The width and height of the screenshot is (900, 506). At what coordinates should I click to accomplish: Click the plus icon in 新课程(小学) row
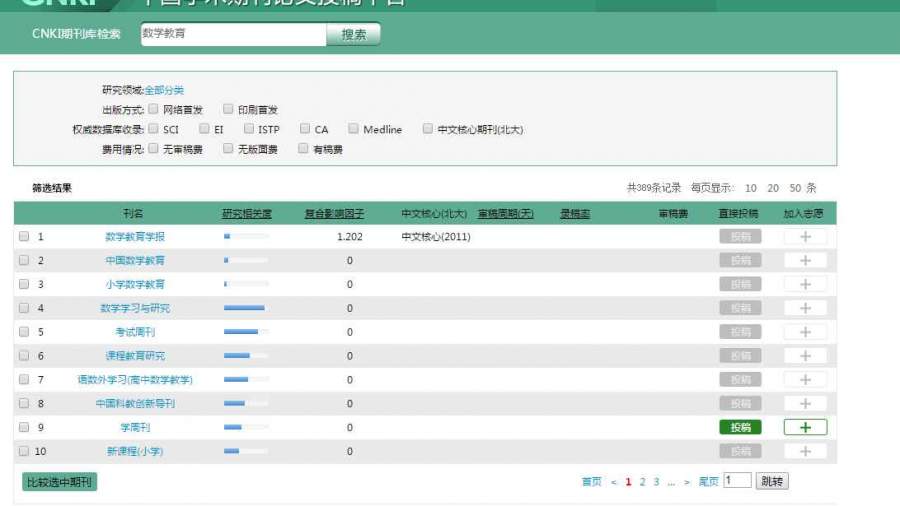(805, 451)
